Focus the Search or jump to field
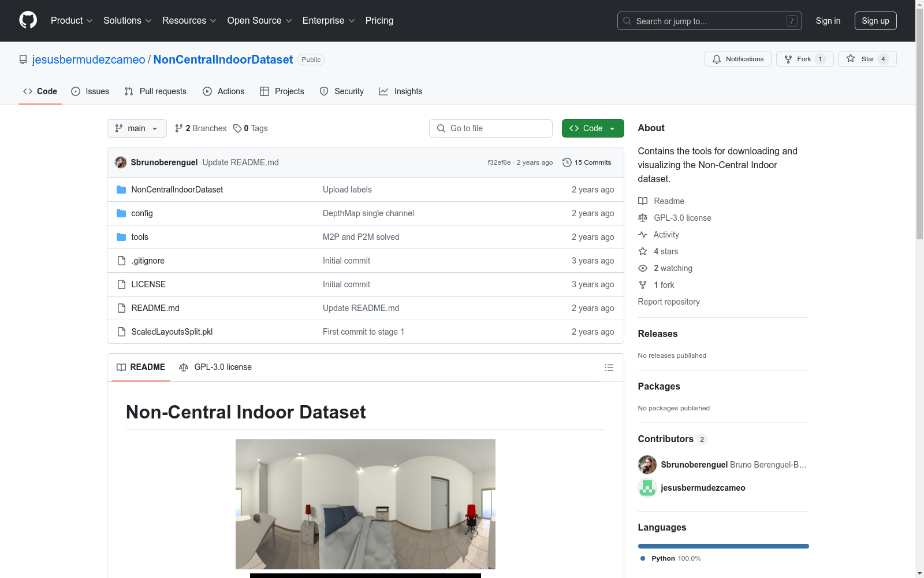The height and width of the screenshot is (578, 924). [710, 21]
